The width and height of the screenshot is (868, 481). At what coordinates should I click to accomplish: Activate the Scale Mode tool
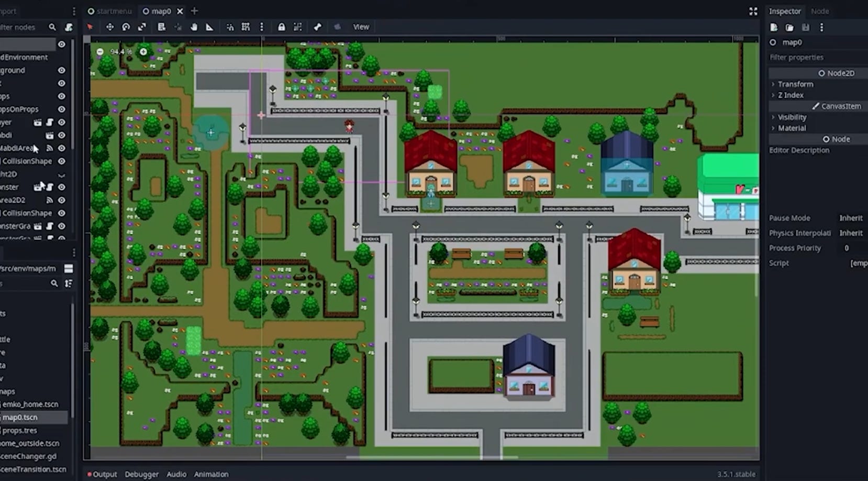click(142, 27)
